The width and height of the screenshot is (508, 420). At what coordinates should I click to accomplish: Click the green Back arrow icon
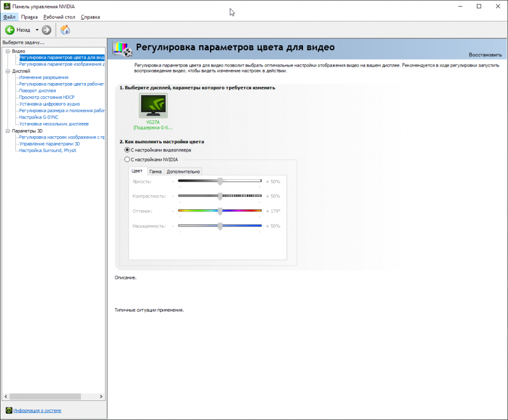tap(10, 30)
